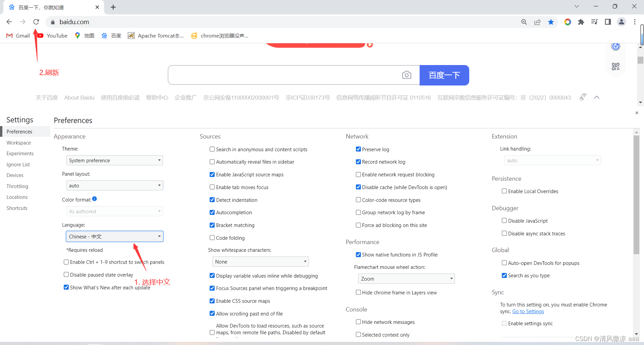Uncheck Disable cache while DevTools is open
This screenshot has height=345, width=644.
358,187
